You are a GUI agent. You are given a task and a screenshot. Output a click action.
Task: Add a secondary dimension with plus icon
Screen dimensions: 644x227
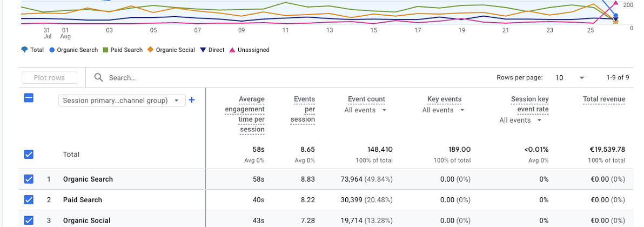coord(191,100)
